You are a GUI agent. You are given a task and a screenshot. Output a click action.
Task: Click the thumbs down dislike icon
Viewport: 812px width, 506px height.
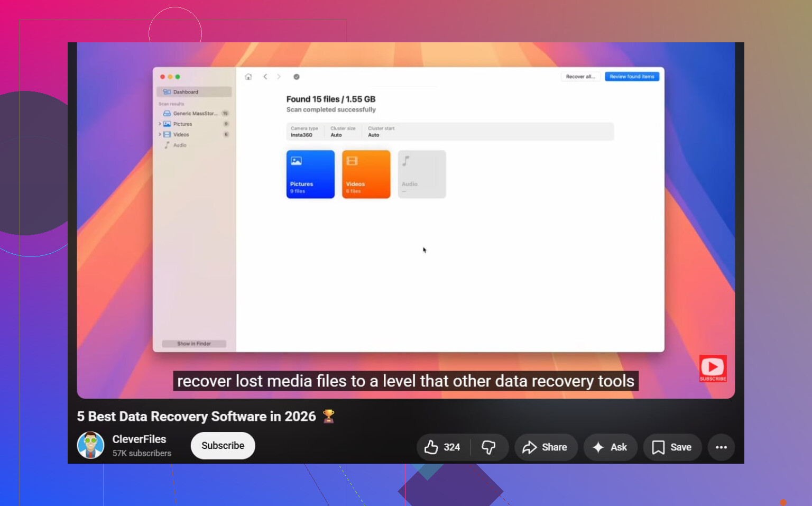[x=488, y=447]
